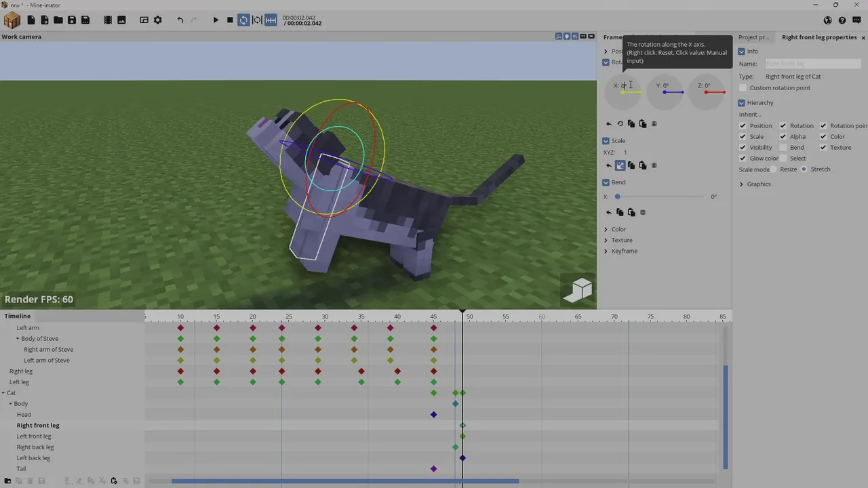Create a new project file
This screenshot has width=868, height=488.
tap(31, 20)
